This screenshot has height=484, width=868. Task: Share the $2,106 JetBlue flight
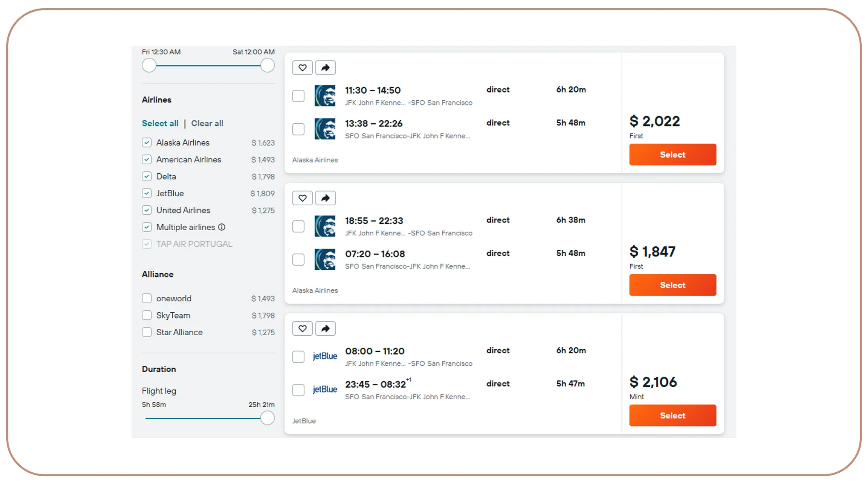[x=325, y=328]
